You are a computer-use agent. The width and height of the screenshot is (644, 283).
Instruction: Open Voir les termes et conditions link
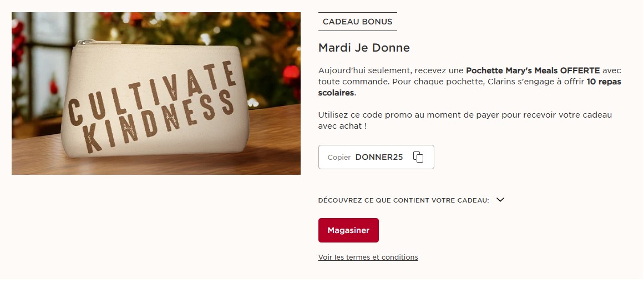tap(368, 257)
